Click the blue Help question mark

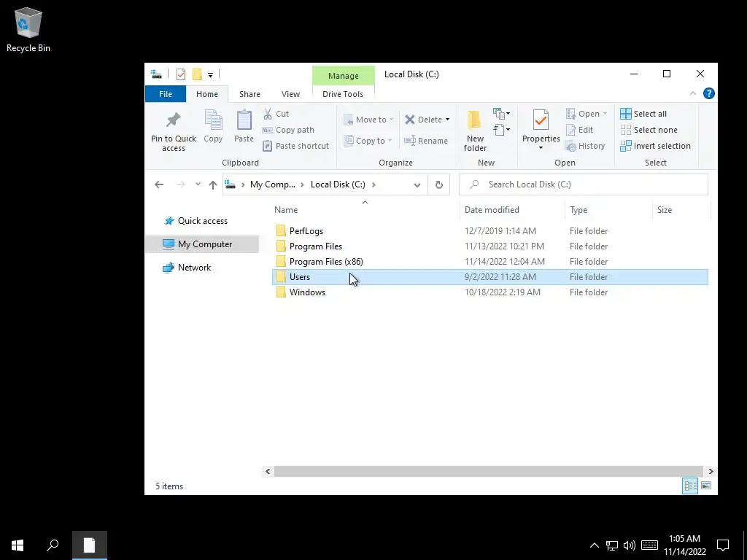tap(709, 93)
